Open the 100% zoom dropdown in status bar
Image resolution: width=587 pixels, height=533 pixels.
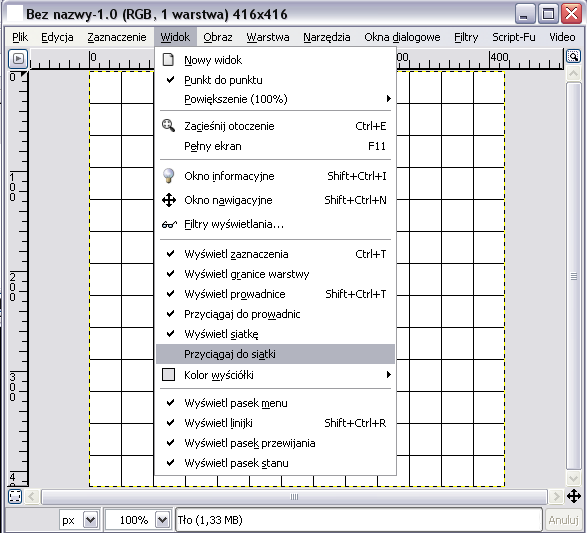click(x=162, y=520)
